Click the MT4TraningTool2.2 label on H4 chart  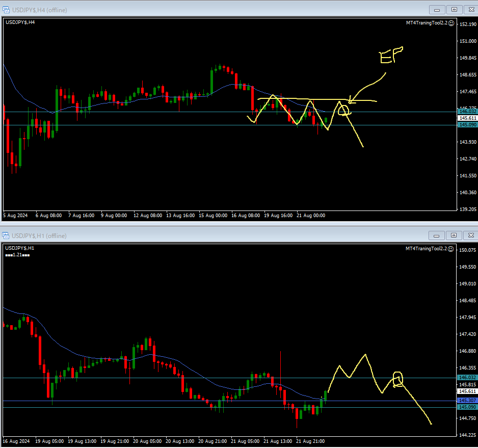coord(426,23)
